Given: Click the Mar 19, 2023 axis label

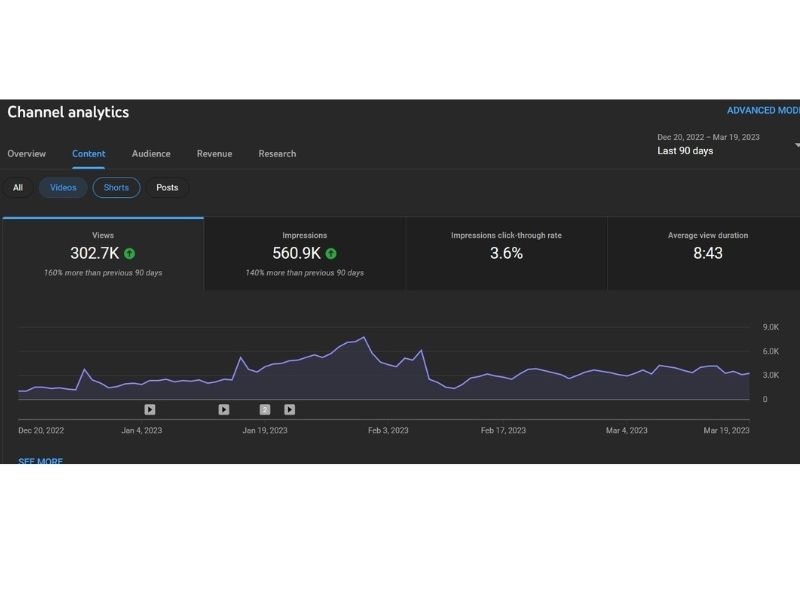Looking at the screenshot, I should pos(727,431).
